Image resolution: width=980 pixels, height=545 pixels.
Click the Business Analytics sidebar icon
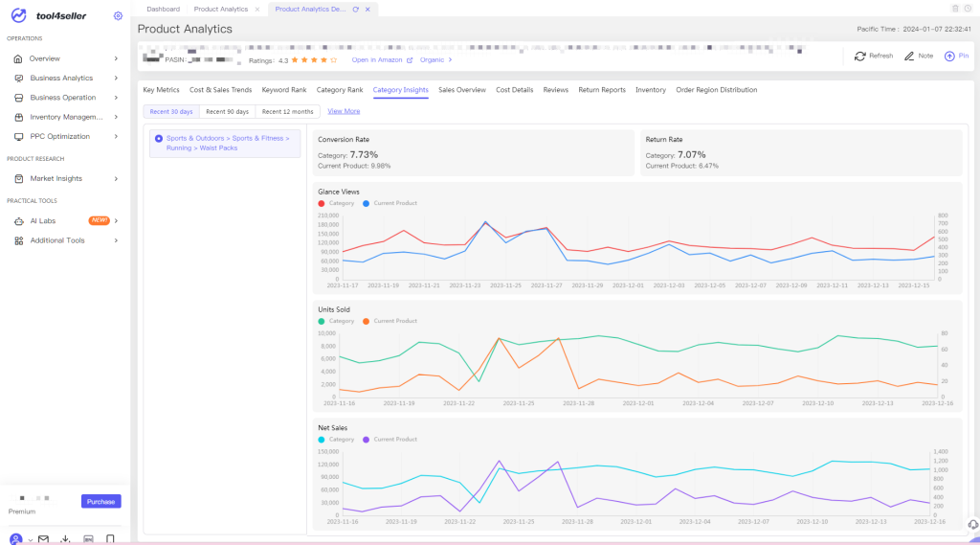pos(19,79)
